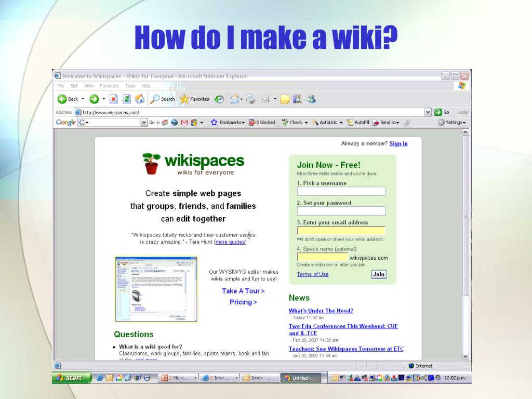The image size is (532, 399).
Task: Click the Research book toolbar icon
Action: (297, 99)
